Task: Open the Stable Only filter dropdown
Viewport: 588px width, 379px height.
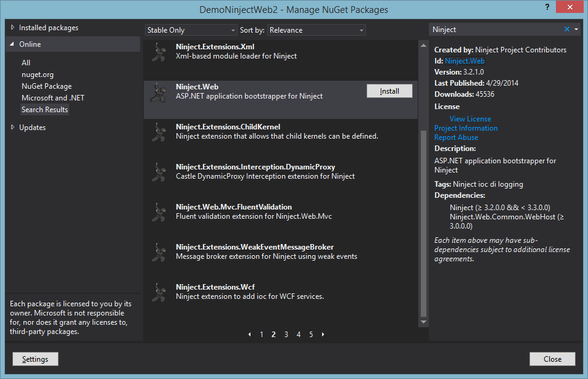Action: (x=191, y=30)
